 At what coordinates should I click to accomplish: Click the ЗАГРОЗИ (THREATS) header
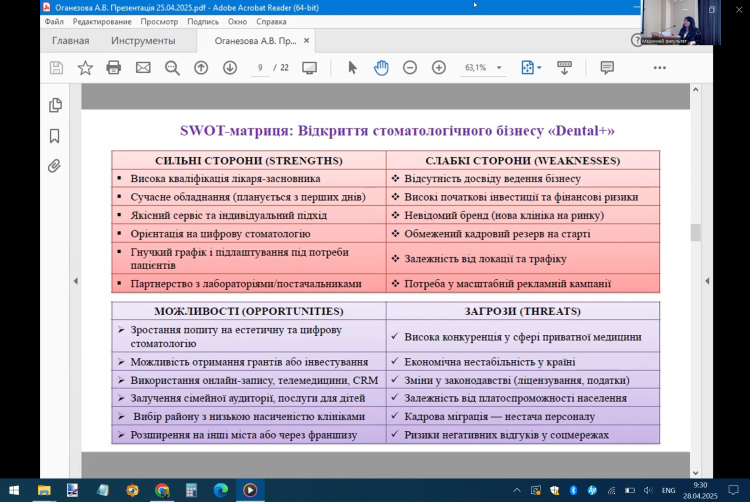pos(523,311)
